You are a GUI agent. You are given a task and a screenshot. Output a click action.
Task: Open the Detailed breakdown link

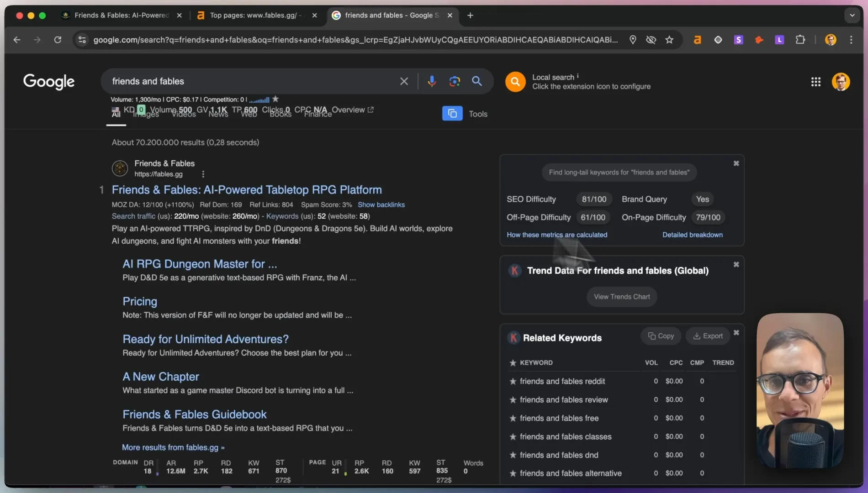pyautogui.click(x=693, y=235)
